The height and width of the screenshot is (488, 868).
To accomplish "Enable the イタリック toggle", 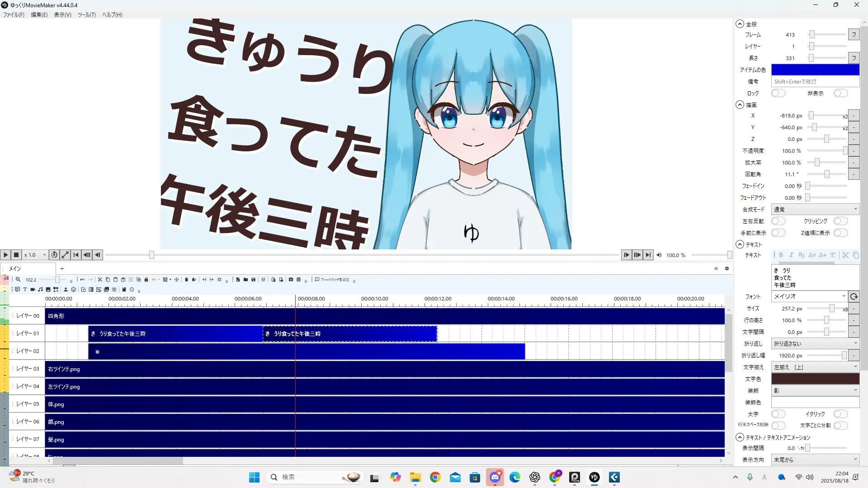I will click(840, 414).
